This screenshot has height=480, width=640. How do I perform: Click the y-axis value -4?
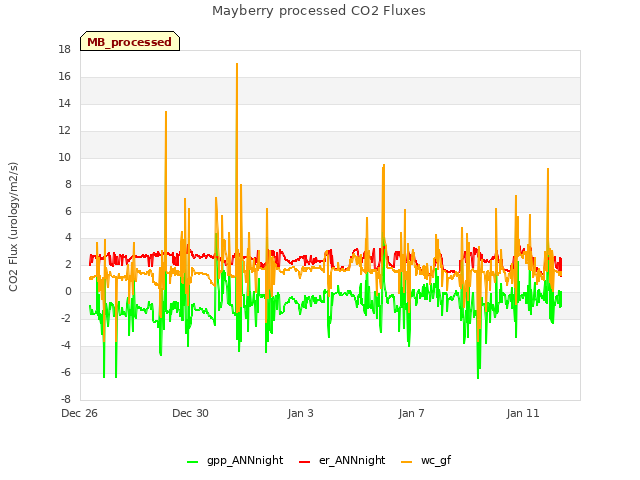click(66, 345)
